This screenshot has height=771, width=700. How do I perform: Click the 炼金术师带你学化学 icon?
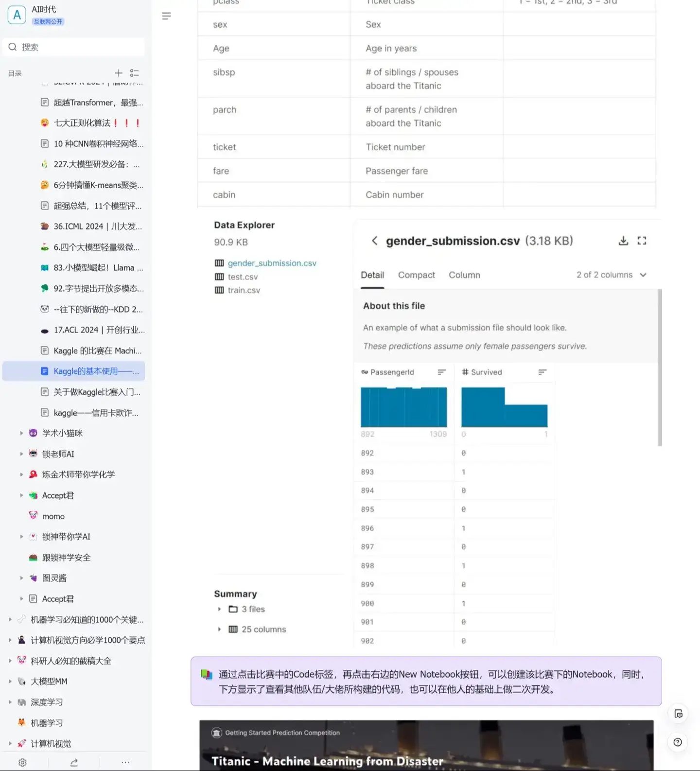point(33,474)
